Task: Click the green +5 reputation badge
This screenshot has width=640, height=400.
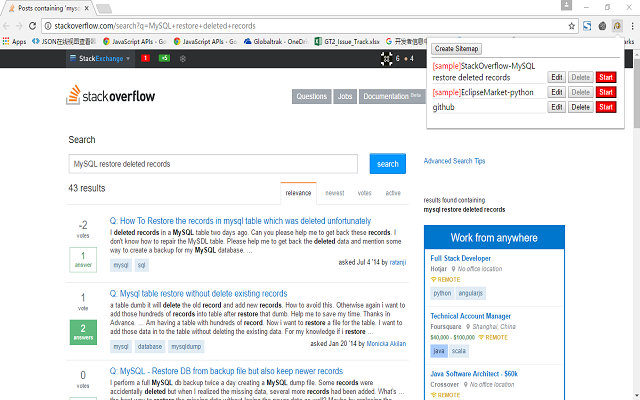Action: tap(164, 58)
